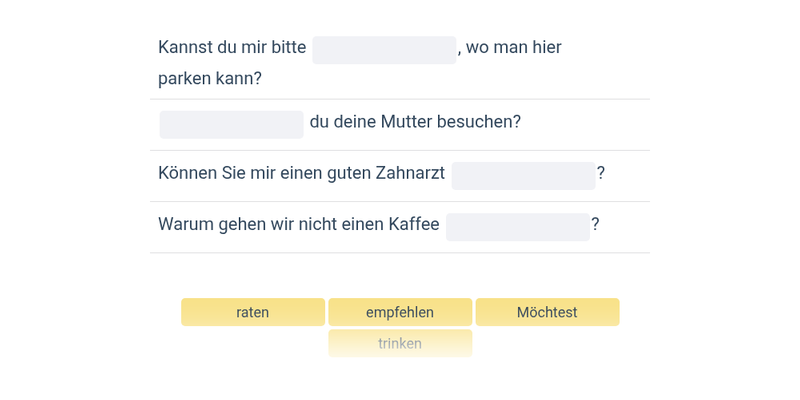Select the blank after "einen Kaffee"
Image resolution: width=800 pixels, height=400 pixels.
pos(518,226)
